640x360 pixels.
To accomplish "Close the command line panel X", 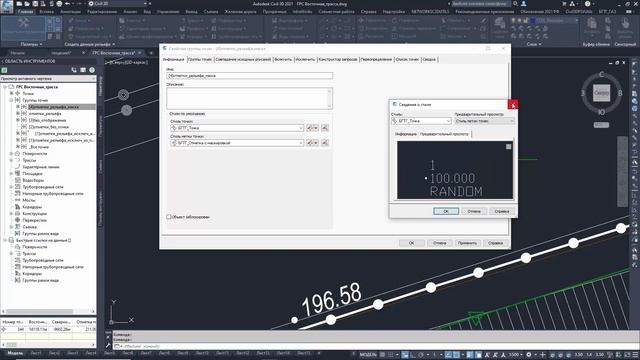I will point(108,337).
